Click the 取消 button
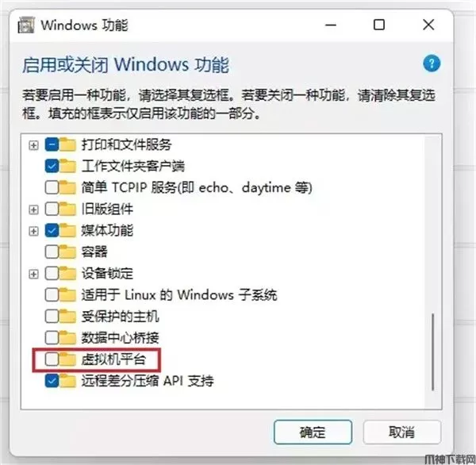Image resolution: width=476 pixels, height=465 pixels. pos(402,432)
